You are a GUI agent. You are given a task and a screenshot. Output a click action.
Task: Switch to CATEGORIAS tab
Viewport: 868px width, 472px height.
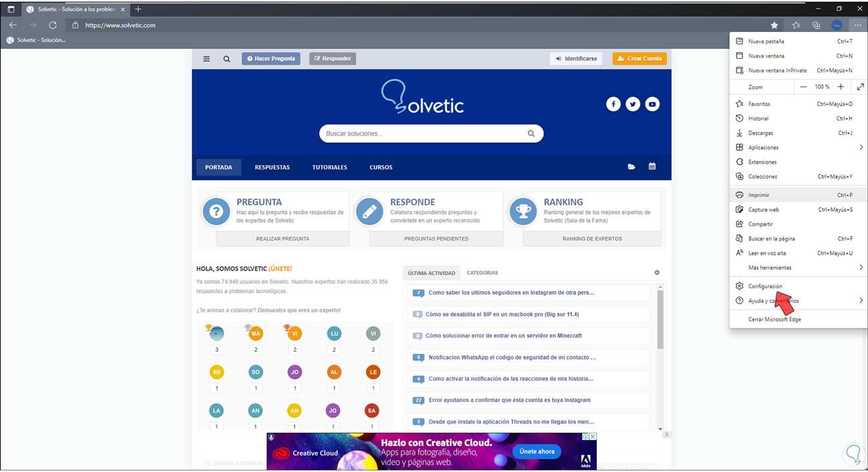pyautogui.click(x=482, y=273)
